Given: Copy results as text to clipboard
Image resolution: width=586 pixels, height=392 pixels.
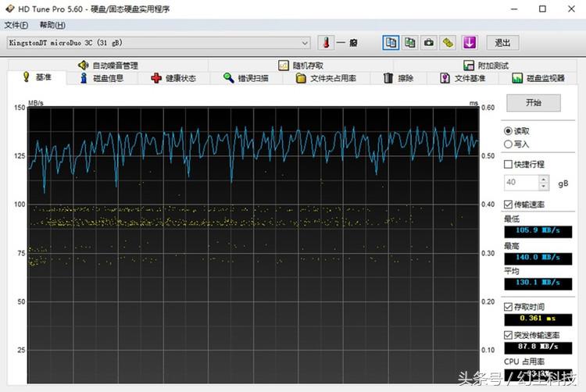Looking at the screenshot, I should (x=391, y=43).
